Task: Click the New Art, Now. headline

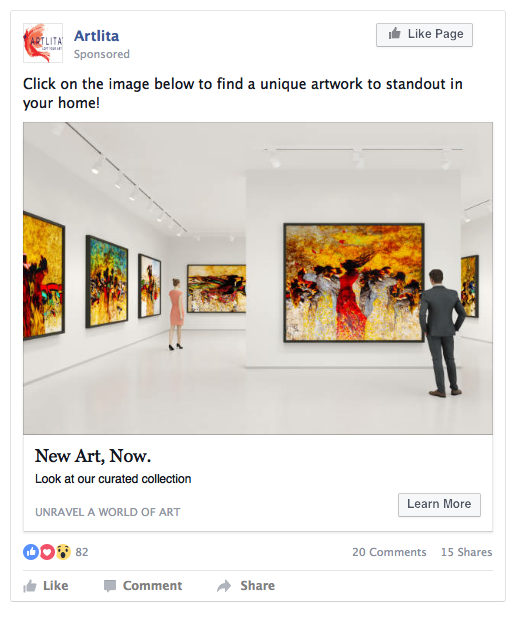Action: pyautogui.click(x=93, y=456)
